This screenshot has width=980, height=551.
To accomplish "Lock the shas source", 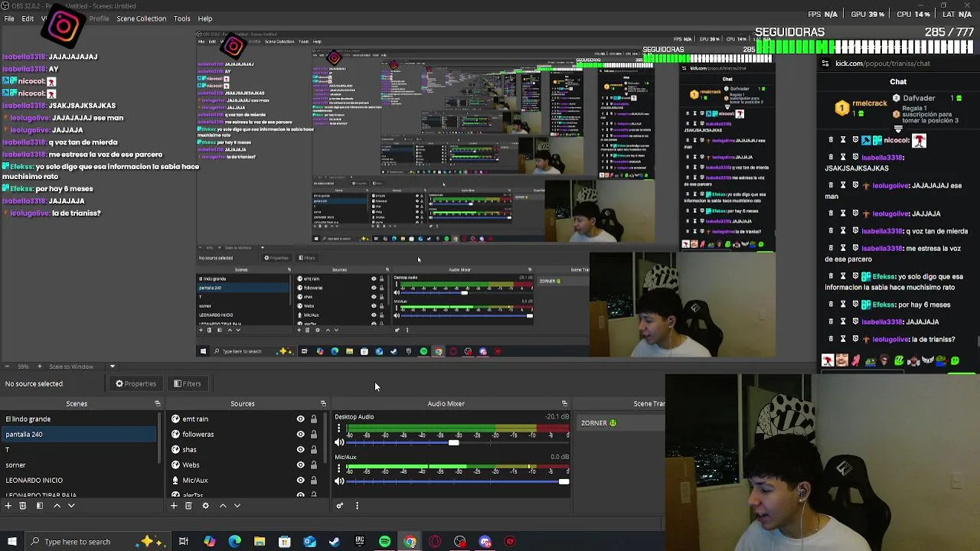I will point(313,449).
